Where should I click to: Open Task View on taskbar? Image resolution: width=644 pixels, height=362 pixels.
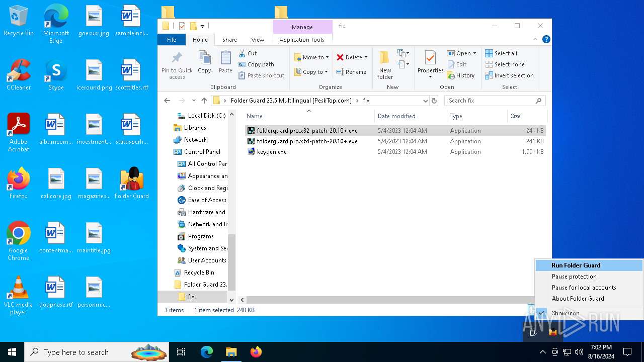[181, 352]
